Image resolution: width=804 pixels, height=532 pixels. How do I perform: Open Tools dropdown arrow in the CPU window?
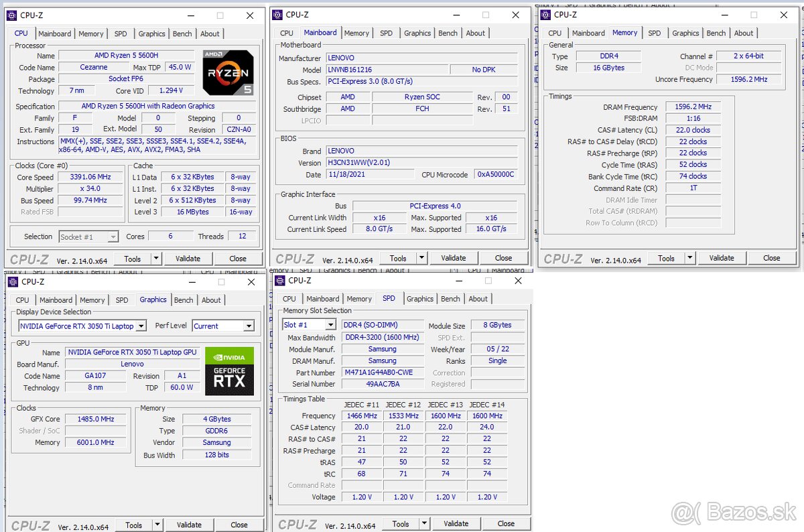point(156,258)
